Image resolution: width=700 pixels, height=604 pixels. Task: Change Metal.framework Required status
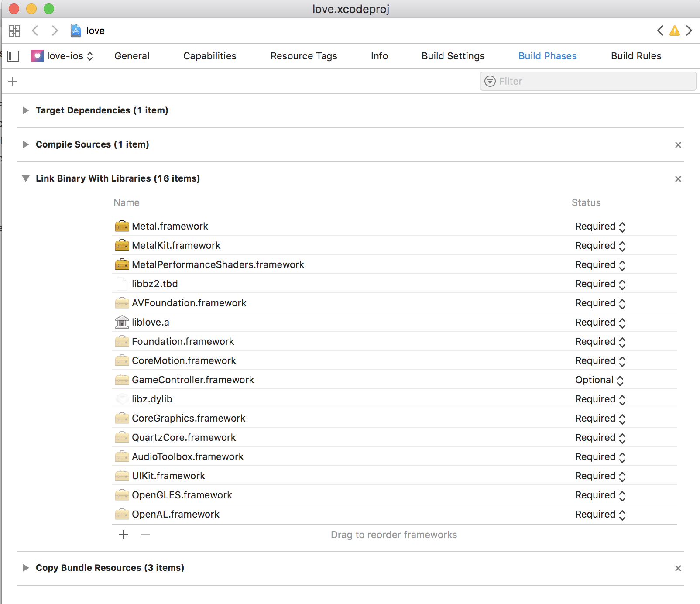point(600,226)
